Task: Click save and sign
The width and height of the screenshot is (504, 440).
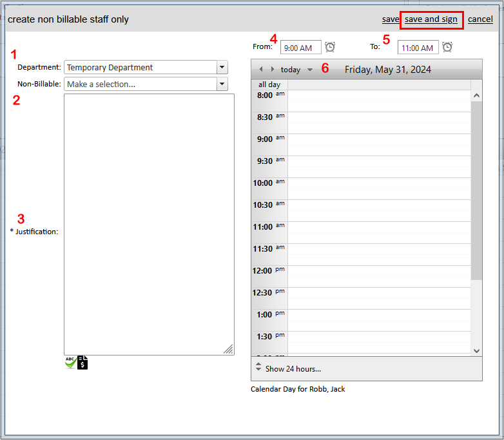Action: click(x=431, y=19)
